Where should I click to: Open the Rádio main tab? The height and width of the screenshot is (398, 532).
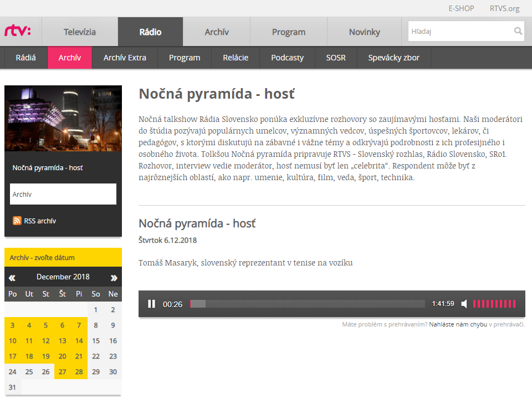150,32
